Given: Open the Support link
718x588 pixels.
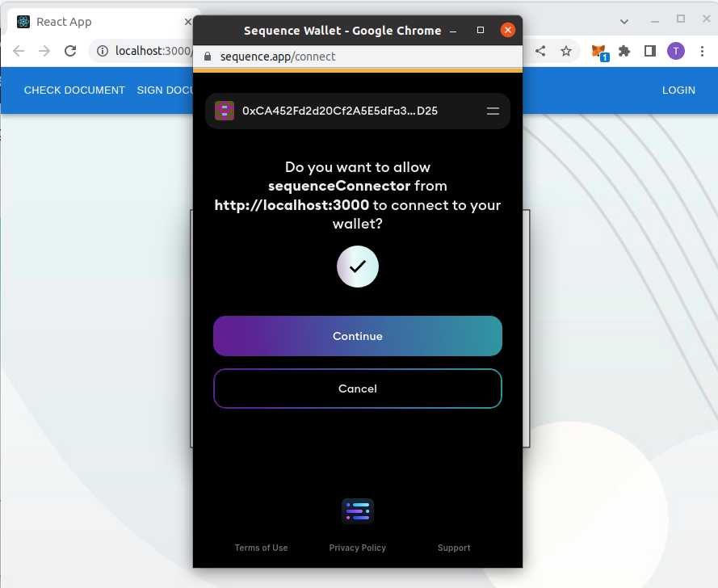Looking at the screenshot, I should (x=454, y=548).
